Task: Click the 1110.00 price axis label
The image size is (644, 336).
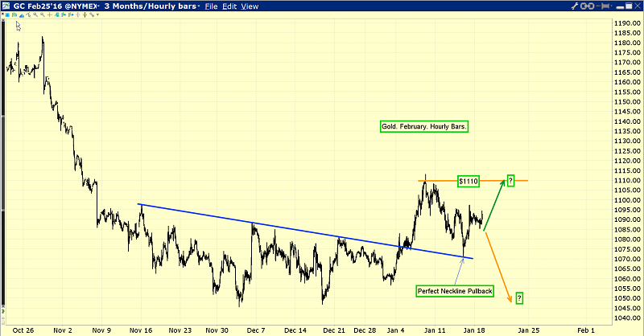Action: coord(627,181)
